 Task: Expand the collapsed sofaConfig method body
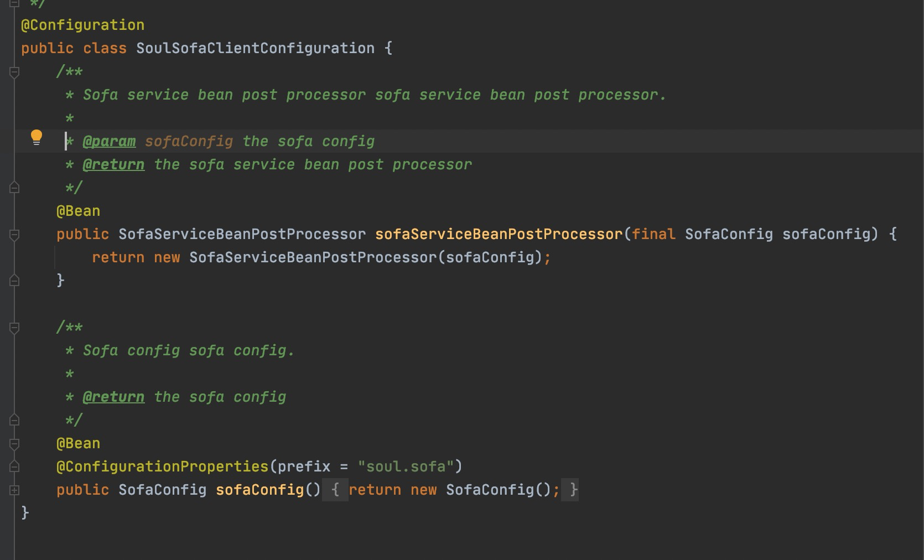tap(14, 490)
